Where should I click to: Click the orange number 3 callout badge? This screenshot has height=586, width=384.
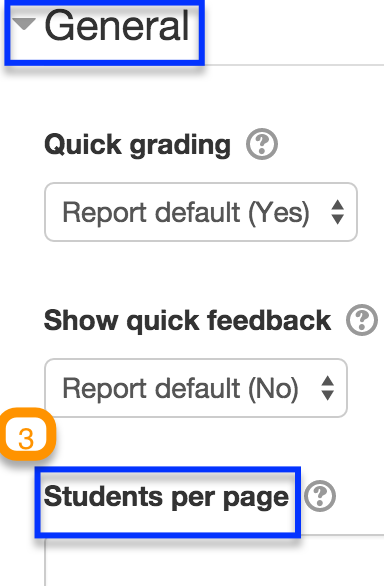click(27, 436)
